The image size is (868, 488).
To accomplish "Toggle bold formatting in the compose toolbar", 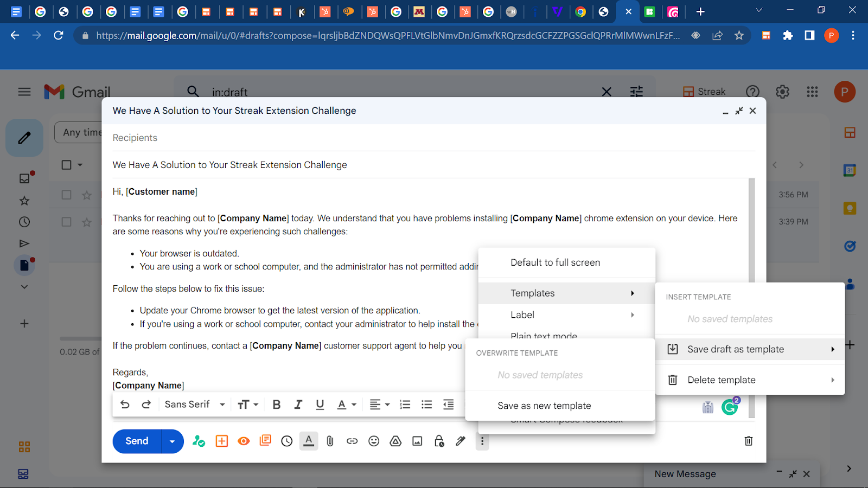I will (x=276, y=404).
